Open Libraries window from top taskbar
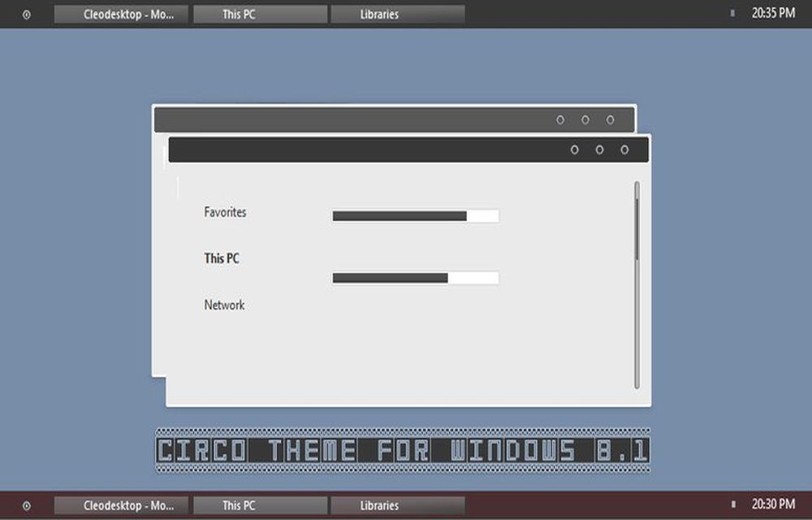Viewport: 812px width, 520px height. (398, 15)
